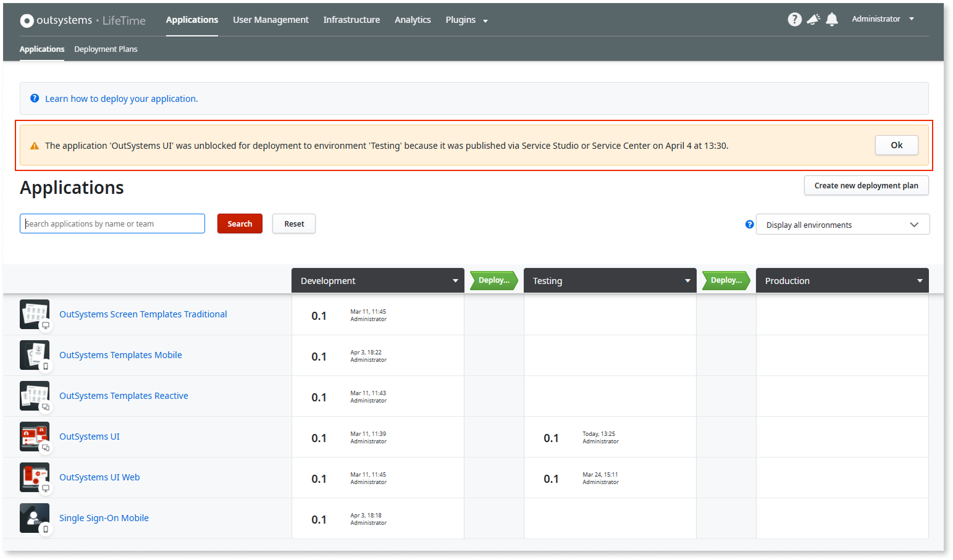Click the OutSystems UI Web app icon
Image resolution: width=953 pixels, height=560 pixels.
tap(35, 478)
